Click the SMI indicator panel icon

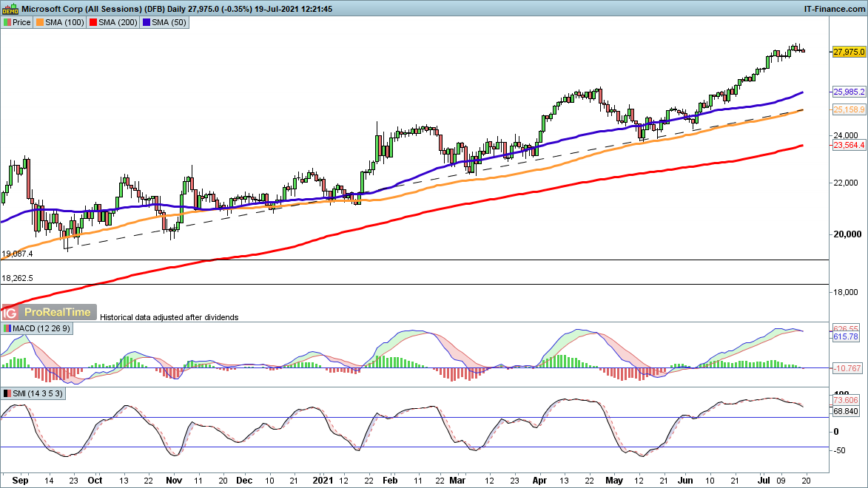(x=7, y=394)
